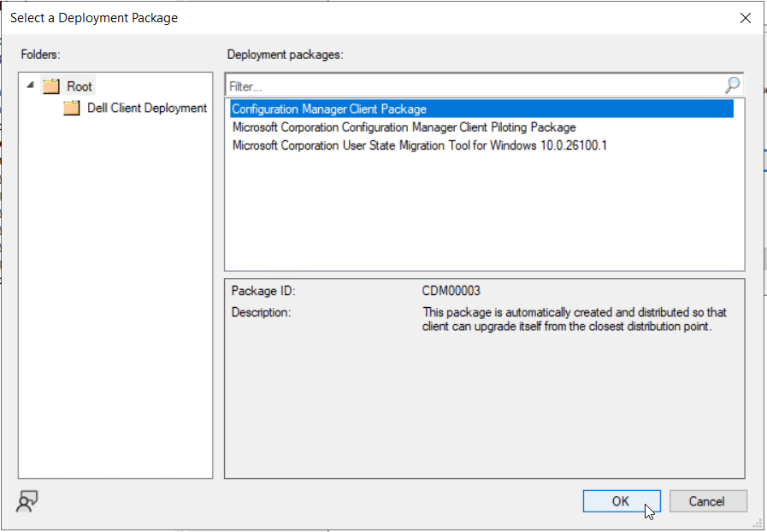Click the package description text

coord(573,319)
